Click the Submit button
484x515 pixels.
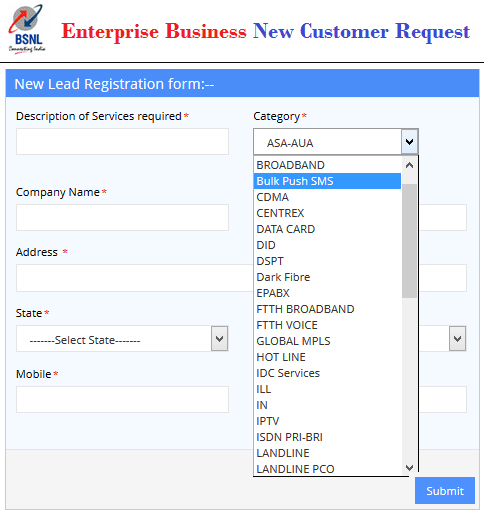pos(445,490)
